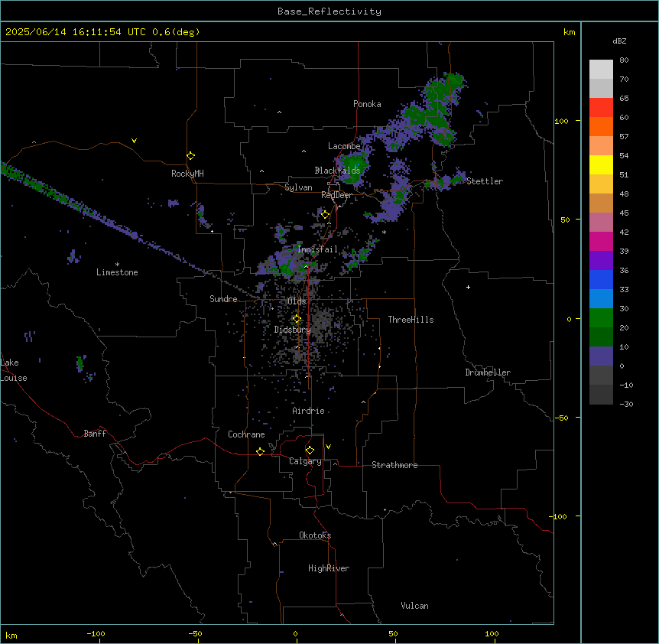This screenshot has height=644, width=659.
Task: Click the Strathmore city label
Action: (394, 465)
